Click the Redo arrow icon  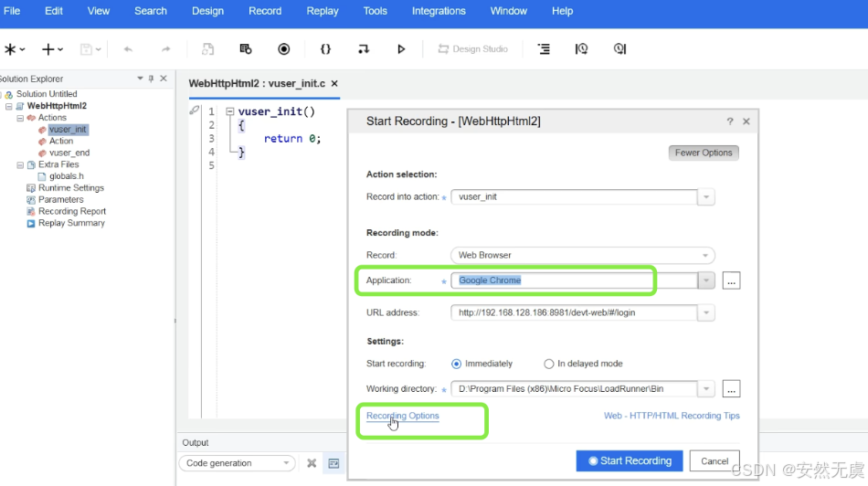tap(165, 49)
